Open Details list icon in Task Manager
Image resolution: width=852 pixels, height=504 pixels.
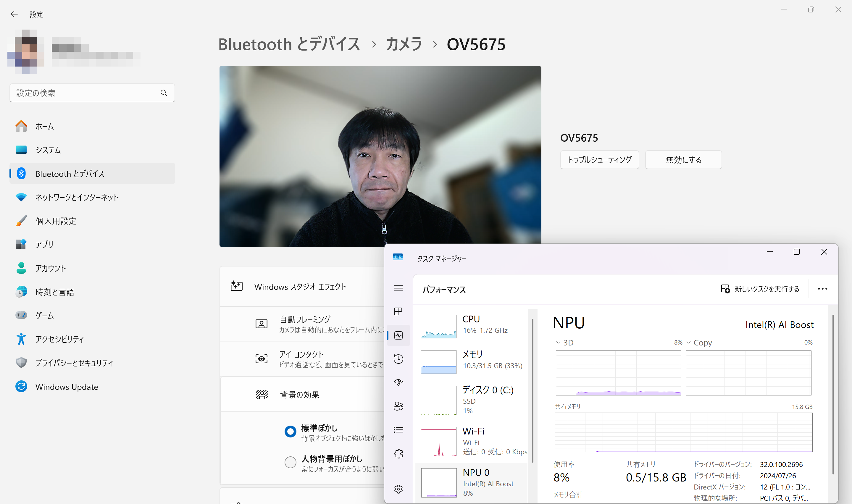pyautogui.click(x=398, y=430)
